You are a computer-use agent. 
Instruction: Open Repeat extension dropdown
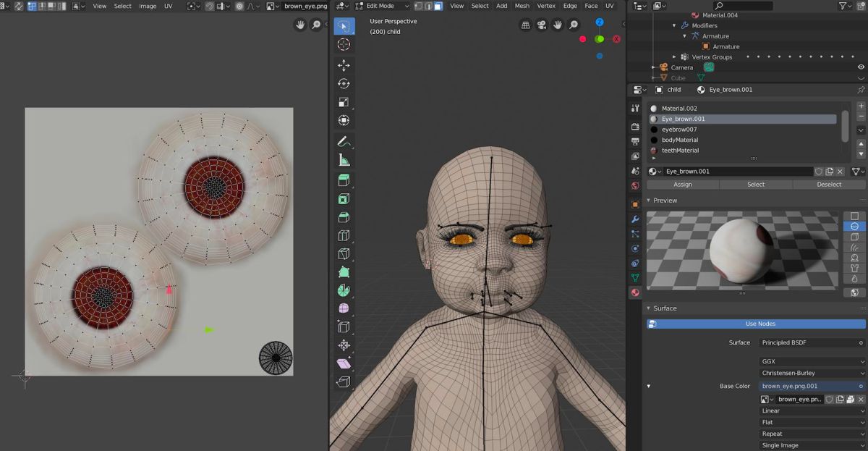click(x=812, y=434)
